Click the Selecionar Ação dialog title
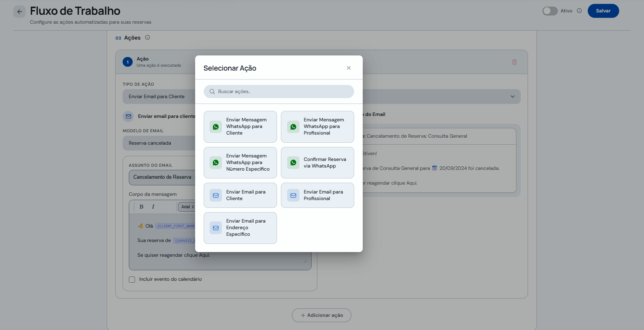Viewport: 644px width, 330px height. click(x=230, y=68)
